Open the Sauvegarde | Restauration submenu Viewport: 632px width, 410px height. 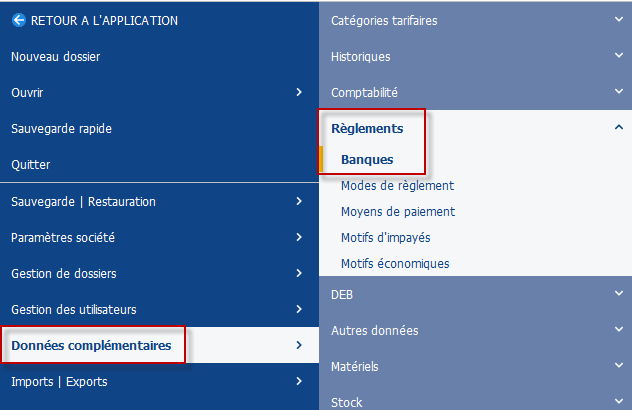coord(159,201)
